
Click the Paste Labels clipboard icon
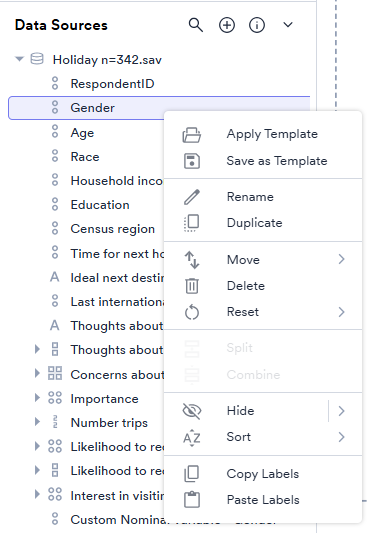[x=192, y=500]
